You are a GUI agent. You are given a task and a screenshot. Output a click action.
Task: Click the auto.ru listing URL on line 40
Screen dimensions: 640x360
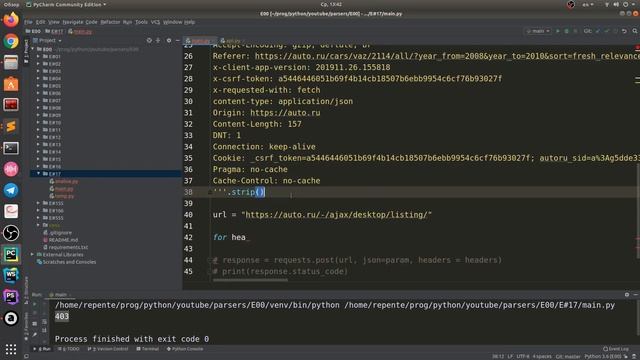336,215
